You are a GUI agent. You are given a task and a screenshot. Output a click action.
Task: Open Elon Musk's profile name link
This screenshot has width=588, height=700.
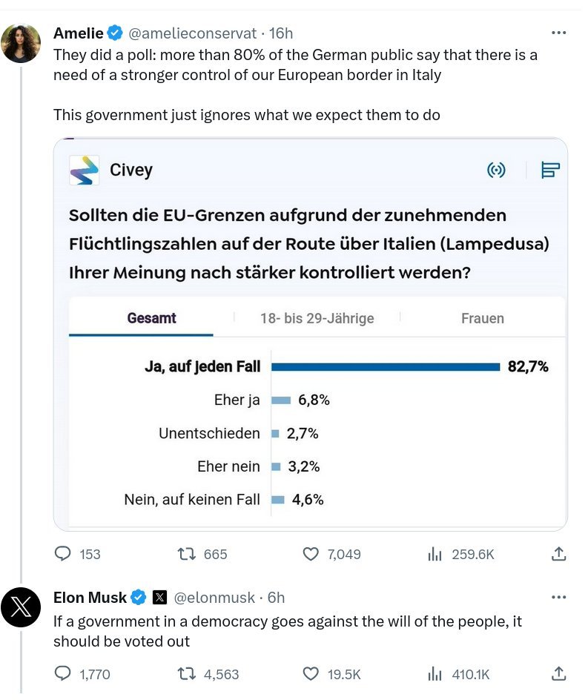[90, 597]
